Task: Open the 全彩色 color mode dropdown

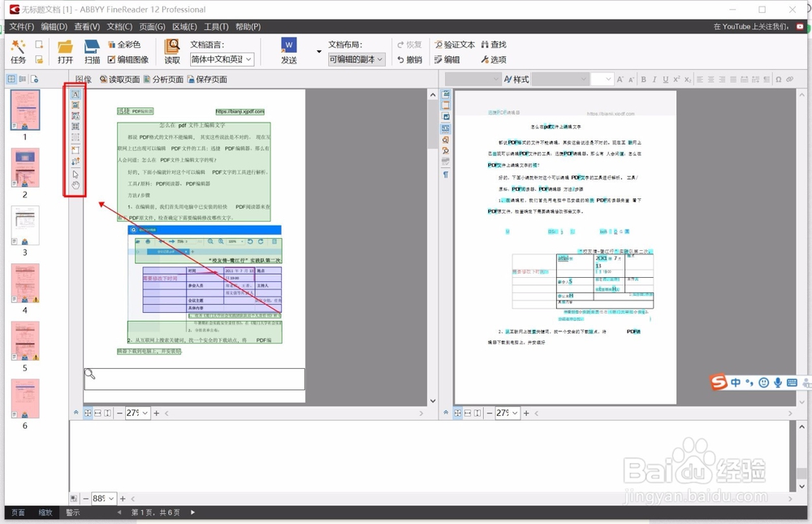Action: coord(123,45)
